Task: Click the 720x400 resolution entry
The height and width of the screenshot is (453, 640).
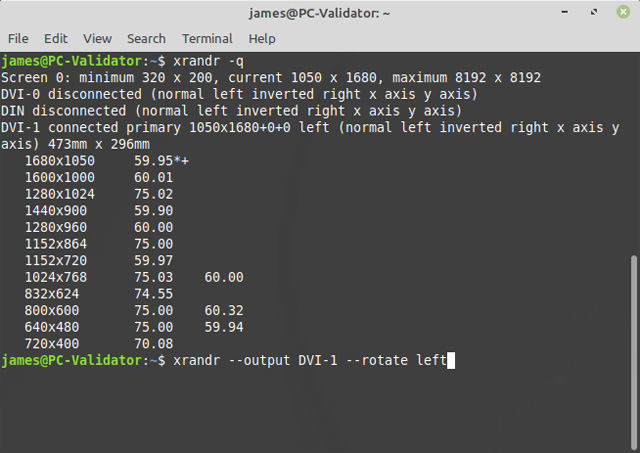Action: pyautogui.click(x=52, y=344)
